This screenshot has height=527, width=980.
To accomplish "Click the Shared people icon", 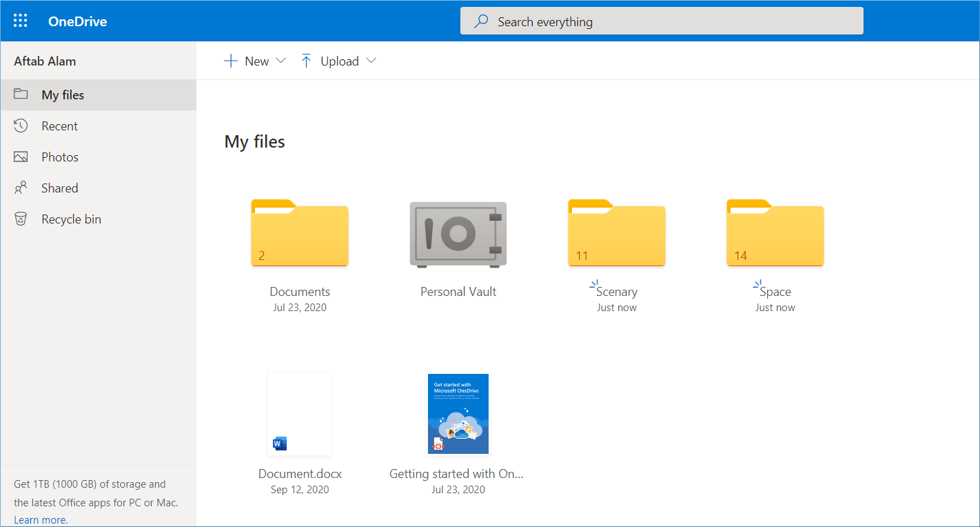I will point(21,188).
